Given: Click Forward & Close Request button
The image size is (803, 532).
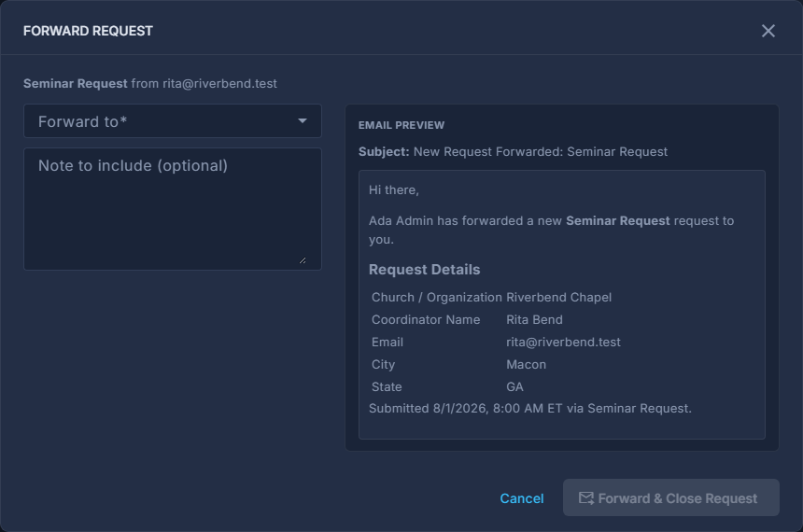Looking at the screenshot, I should (670, 497).
